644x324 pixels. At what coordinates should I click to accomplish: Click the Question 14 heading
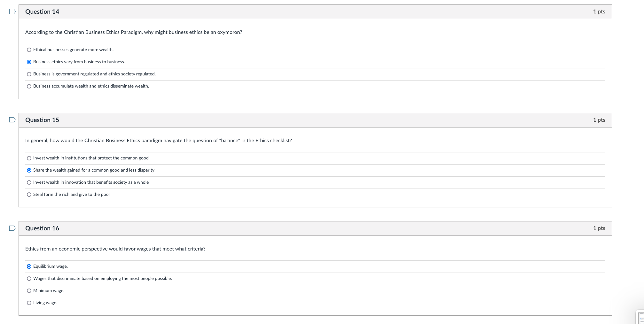click(x=42, y=12)
